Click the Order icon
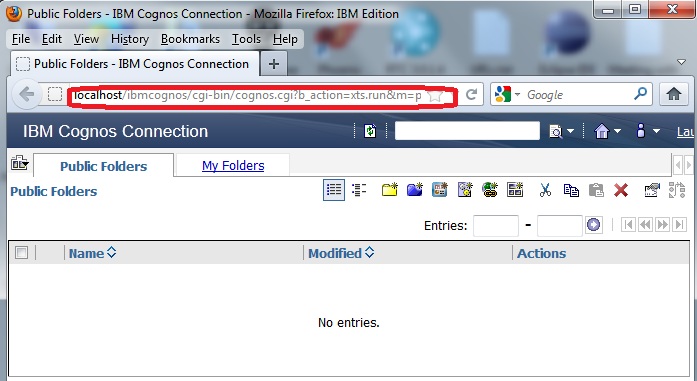Viewport: 697px width, 381px height. [677, 190]
